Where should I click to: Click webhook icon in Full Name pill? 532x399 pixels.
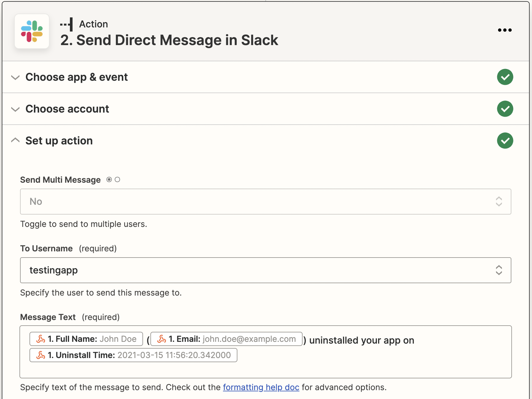pyautogui.click(x=41, y=339)
